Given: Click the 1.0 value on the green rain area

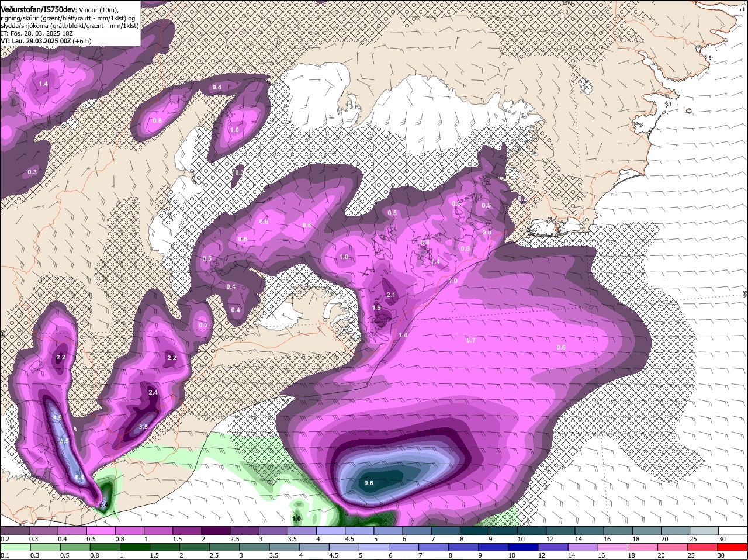Looking at the screenshot, I should pos(296,518).
